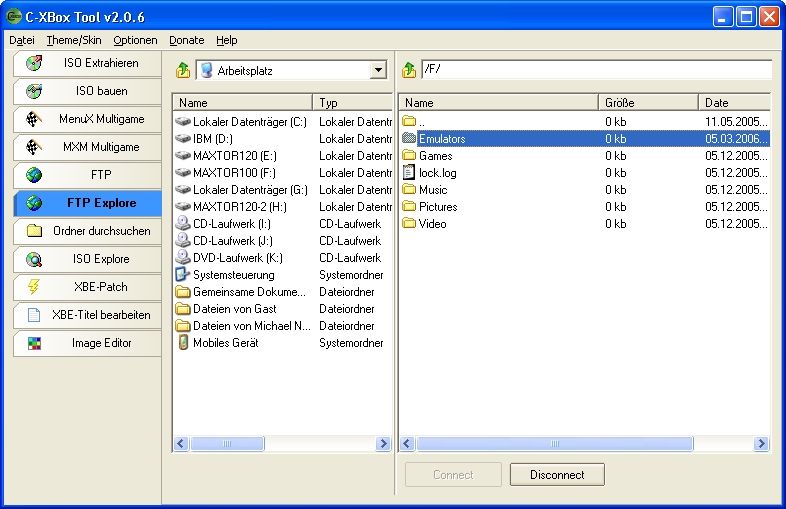The width and height of the screenshot is (786, 509).
Task: Click Systemordner type of Mobiles Gerät
Action: click(x=351, y=343)
